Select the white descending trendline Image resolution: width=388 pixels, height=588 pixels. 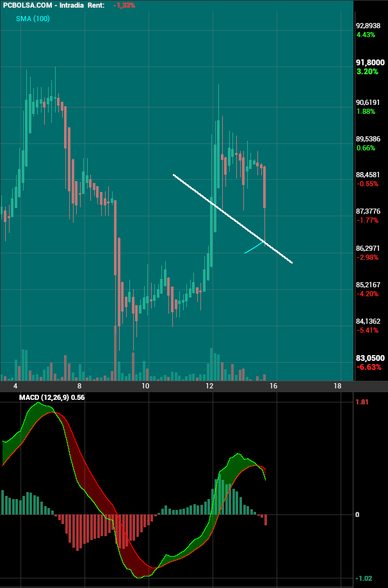click(232, 219)
